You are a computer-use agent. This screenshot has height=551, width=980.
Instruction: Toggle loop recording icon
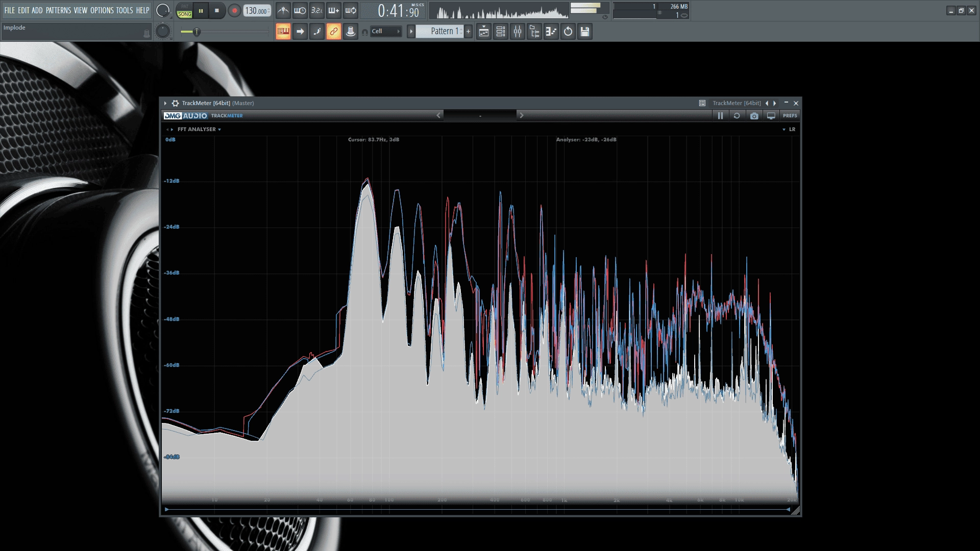(350, 11)
